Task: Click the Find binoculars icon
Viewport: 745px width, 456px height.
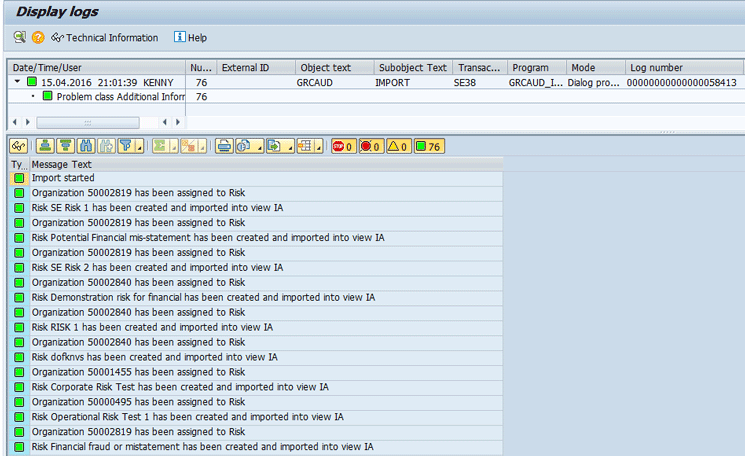Action: point(86,146)
